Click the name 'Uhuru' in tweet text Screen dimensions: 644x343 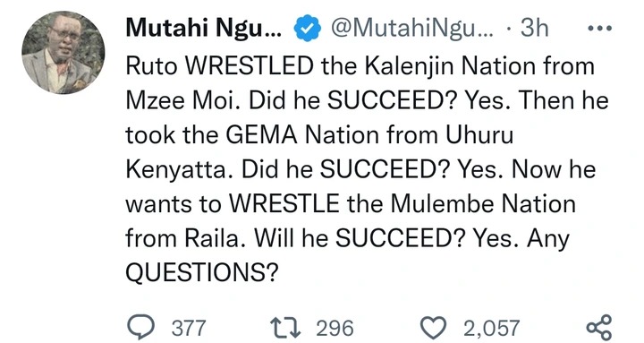click(x=479, y=134)
